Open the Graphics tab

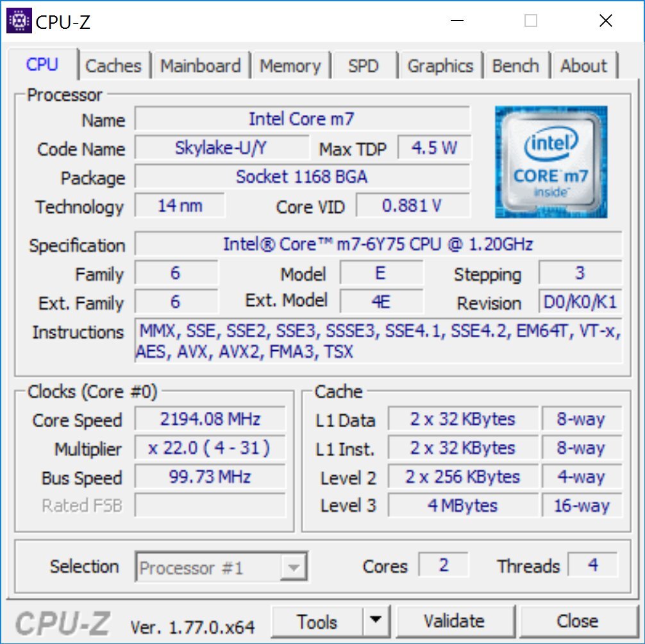coord(440,66)
